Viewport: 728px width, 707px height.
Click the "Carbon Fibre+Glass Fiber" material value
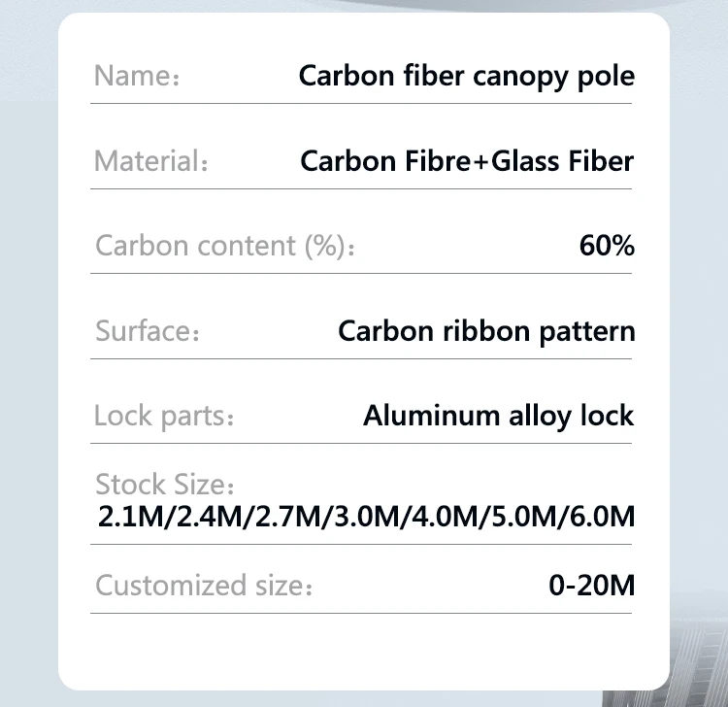click(x=467, y=161)
